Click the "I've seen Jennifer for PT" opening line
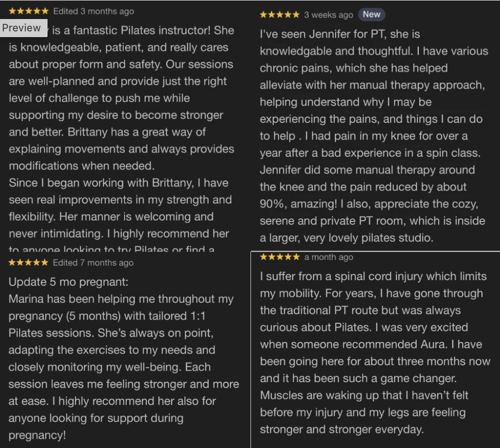The height and width of the screenshot is (448, 500). tap(340, 34)
